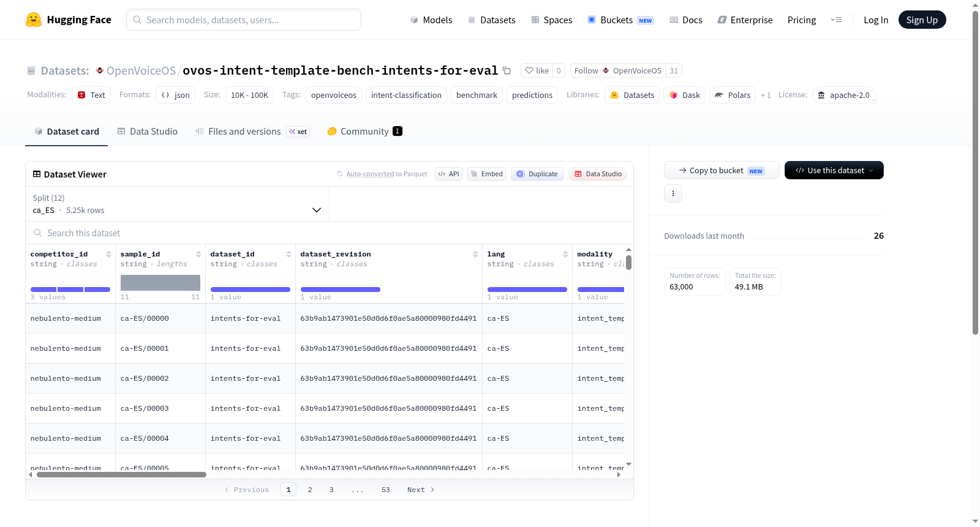Click Copy to bucket
The image size is (980, 527).
[722, 170]
